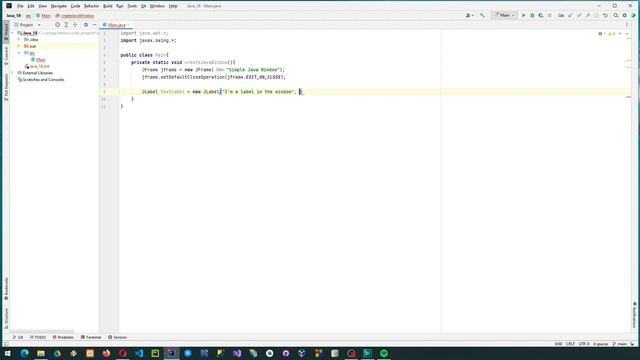Toggle the Pull Requests tool window stripe button
The height and width of the screenshot is (360, 640).
[x=6, y=87]
